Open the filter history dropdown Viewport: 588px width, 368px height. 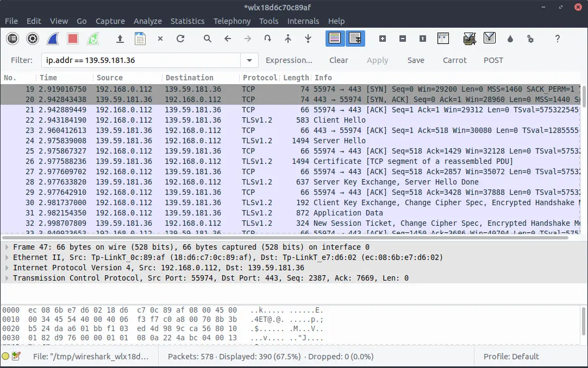[x=249, y=60]
